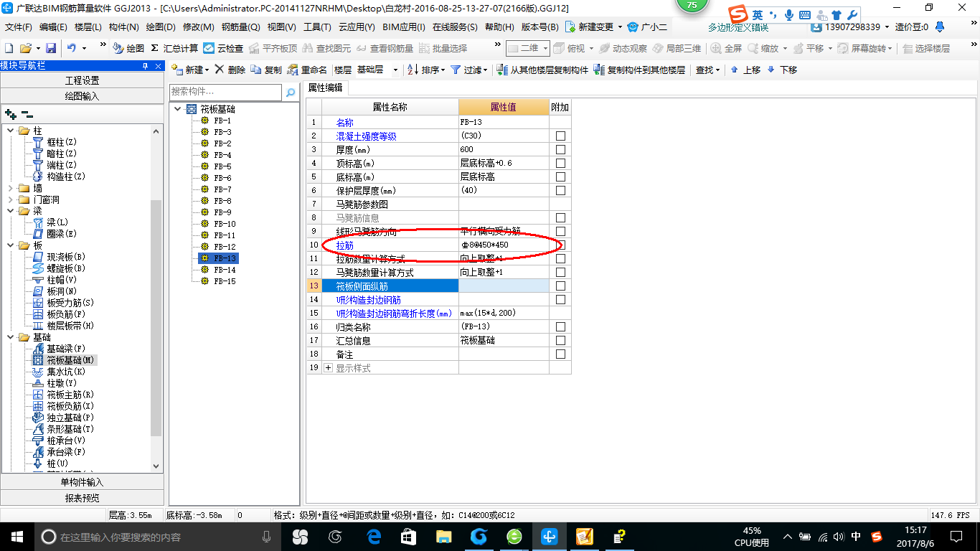Click the navigation panel vertical scrollbar

pos(156,318)
